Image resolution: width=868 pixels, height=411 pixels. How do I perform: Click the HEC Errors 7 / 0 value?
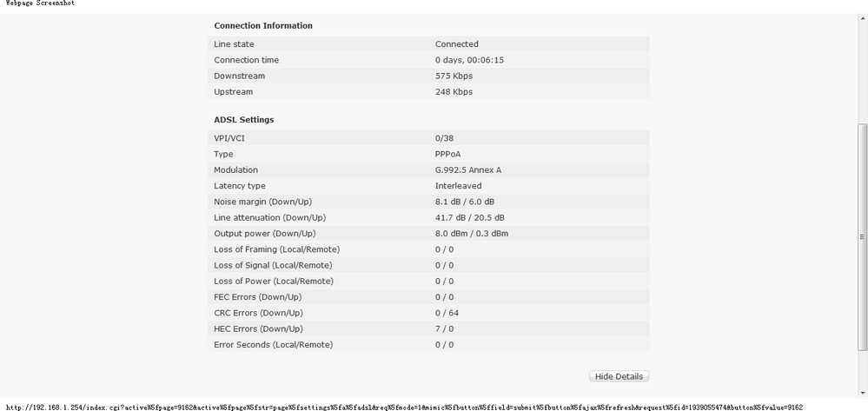[444, 328]
